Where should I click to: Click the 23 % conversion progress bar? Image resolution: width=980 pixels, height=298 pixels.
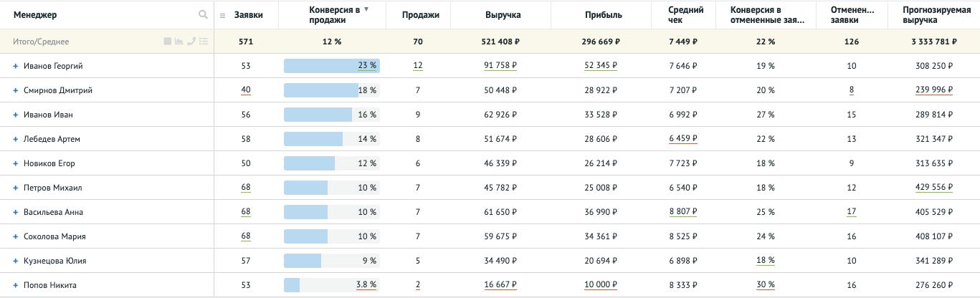[331, 66]
